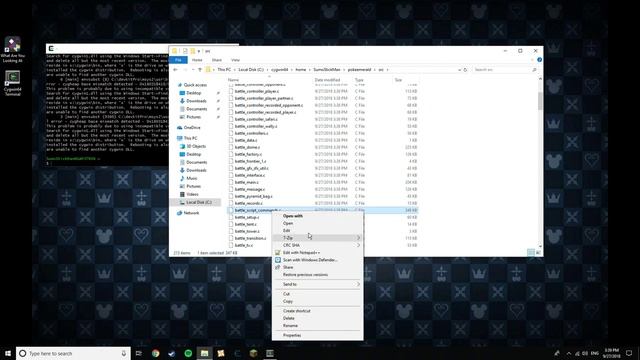Open Videos in the navigation pane
Image resolution: width=640 pixels, height=360 pixels.
192,194
